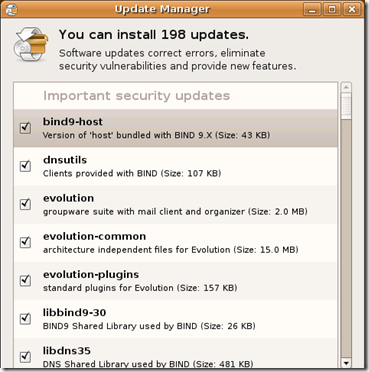Click 'architecture independent files for Evolution' text
369x372 pixels.
tap(137, 250)
